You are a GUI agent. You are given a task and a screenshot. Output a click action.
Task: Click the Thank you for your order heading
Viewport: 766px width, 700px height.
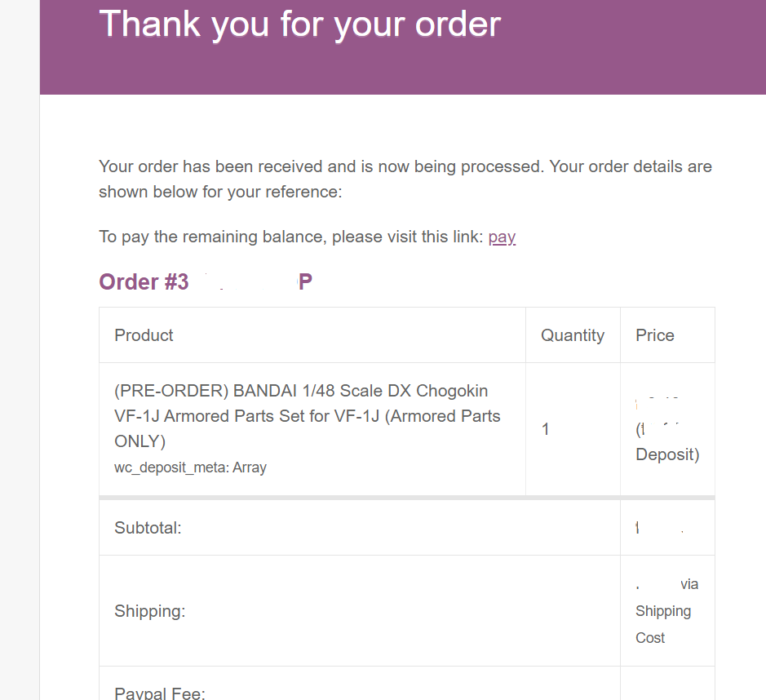(x=300, y=24)
